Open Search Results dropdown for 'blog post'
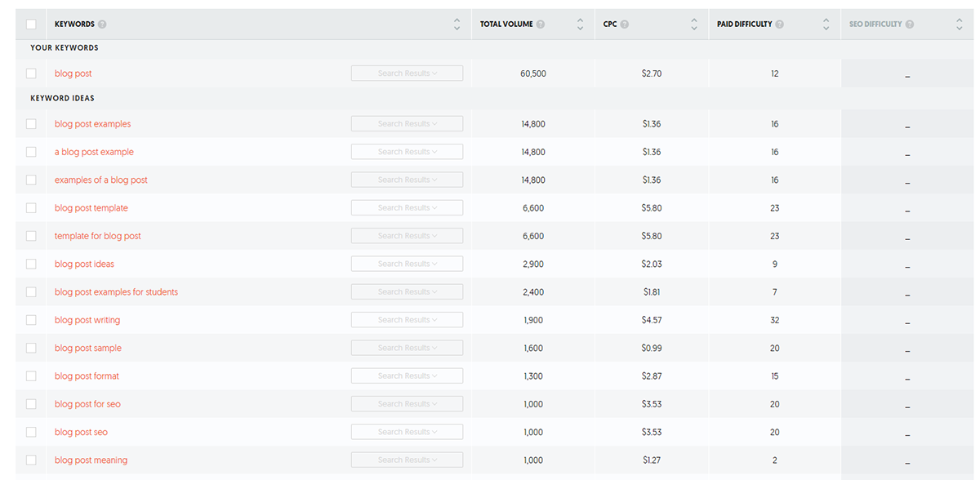Image resolution: width=980 pixels, height=480 pixels. coord(407,73)
